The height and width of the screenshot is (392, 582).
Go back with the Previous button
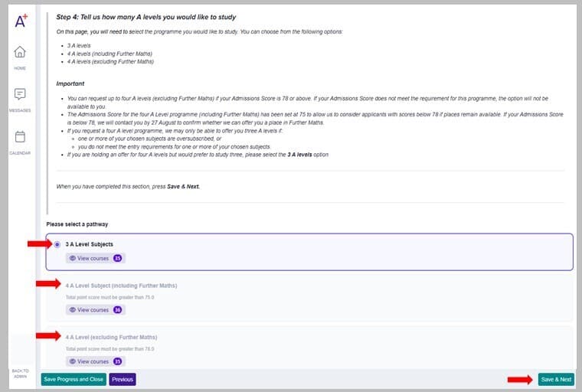click(x=123, y=380)
